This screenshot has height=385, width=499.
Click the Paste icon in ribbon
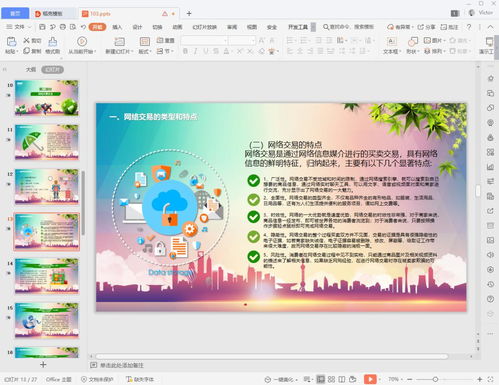[x=11, y=42]
